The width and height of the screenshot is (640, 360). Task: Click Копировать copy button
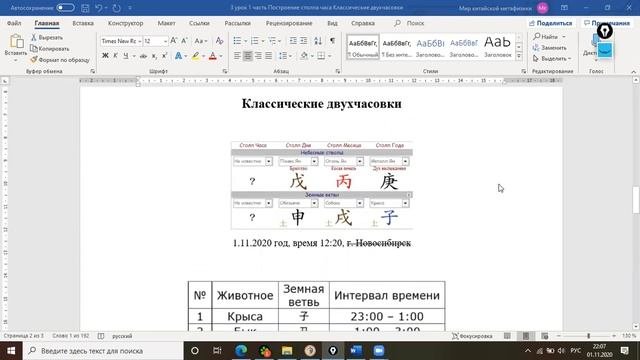tap(49, 49)
